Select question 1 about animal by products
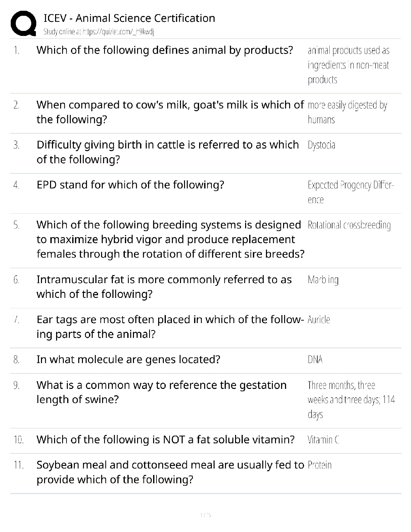Image resolution: width=411 pixels, height=532 pixels. pyautogui.click(x=165, y=50)
